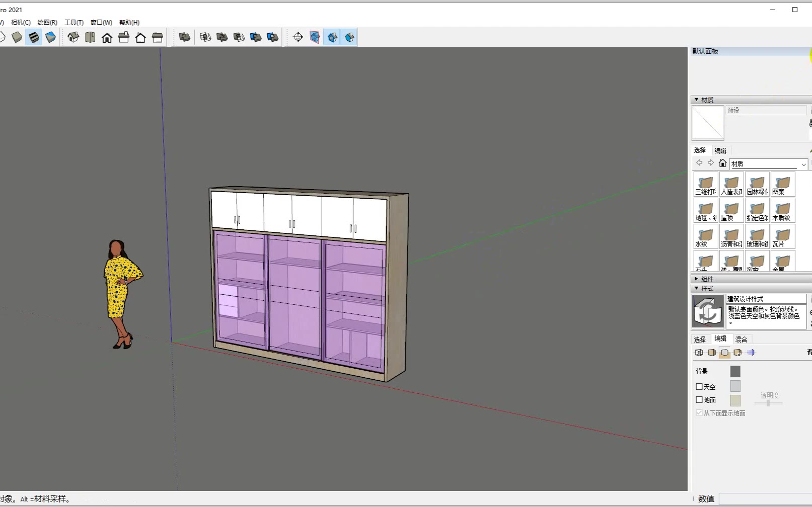Click the 背景 background color swatch
The image size is (812, 507).
click(x=735, y=371)
